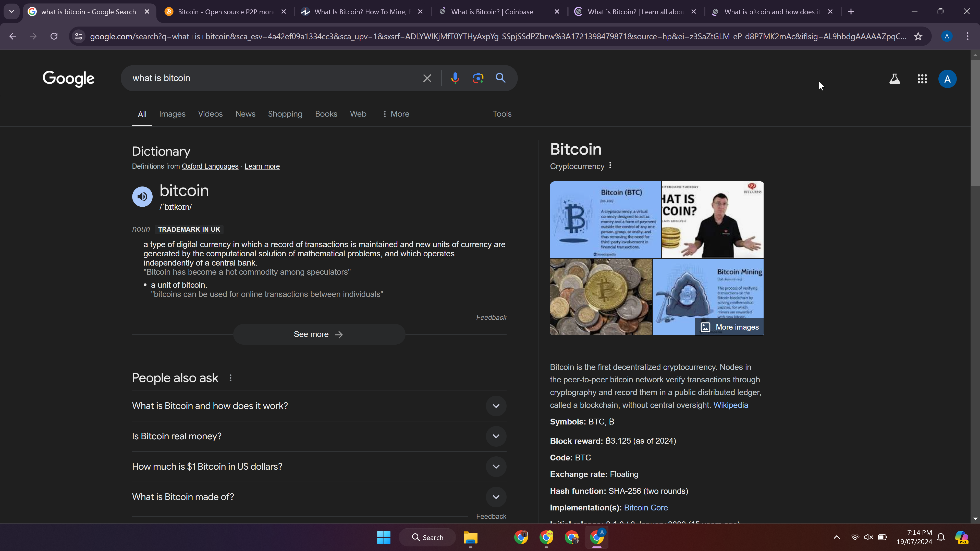Switch to 'What is Bitcoin? | Coinbase' tab
Image resolution: width=980 pixels, height=551 pixels.
click(492, 12)
